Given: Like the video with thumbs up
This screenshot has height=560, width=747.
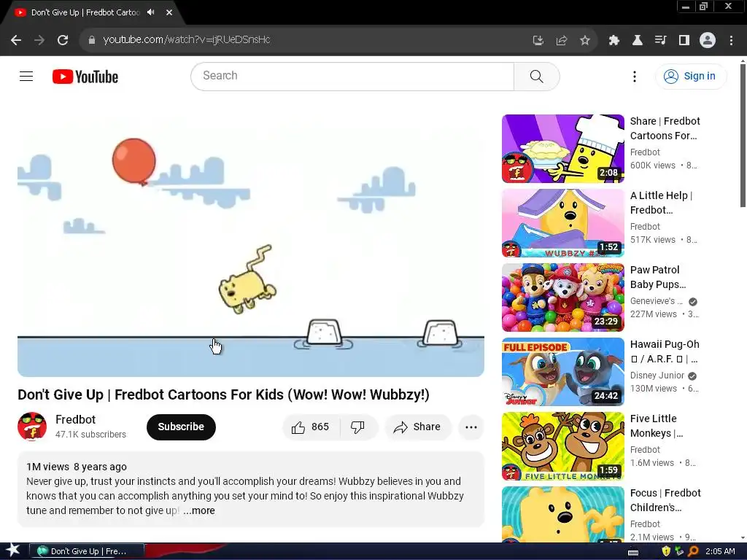Looking at the screenshot, I should (x=311, y=427).
